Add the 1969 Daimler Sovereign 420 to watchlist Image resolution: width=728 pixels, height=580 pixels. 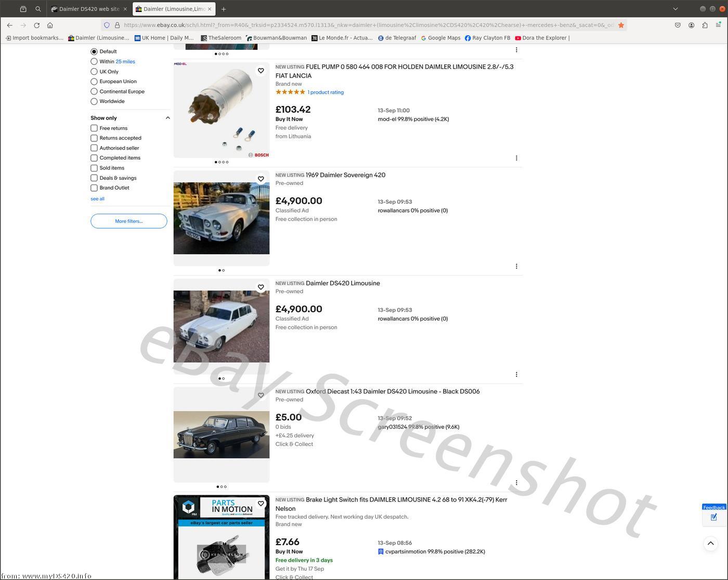(x=261, y=179)
